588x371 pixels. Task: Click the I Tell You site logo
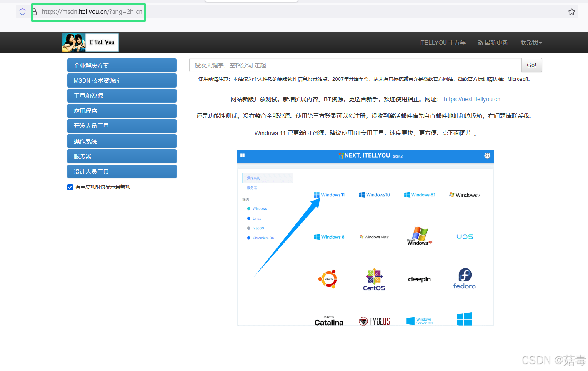click(x=90, y=43)
